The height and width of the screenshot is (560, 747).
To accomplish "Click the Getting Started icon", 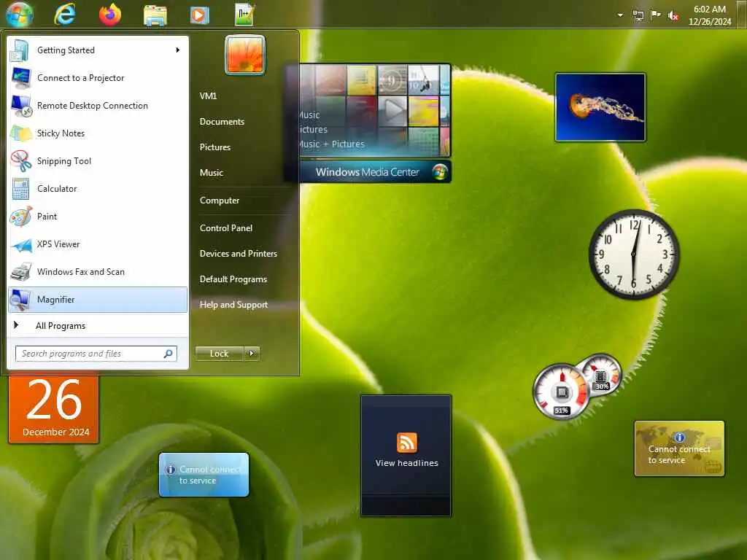I will pyautogui.click(x=20, y=50).
